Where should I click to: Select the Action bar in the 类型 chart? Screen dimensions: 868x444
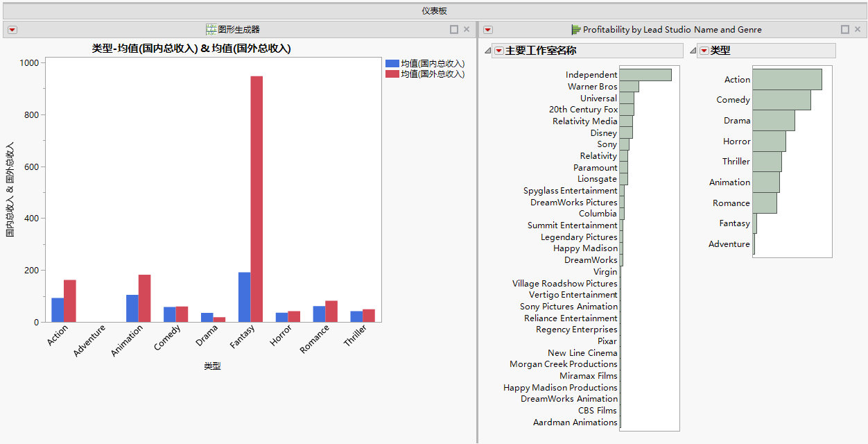point(787,79)
